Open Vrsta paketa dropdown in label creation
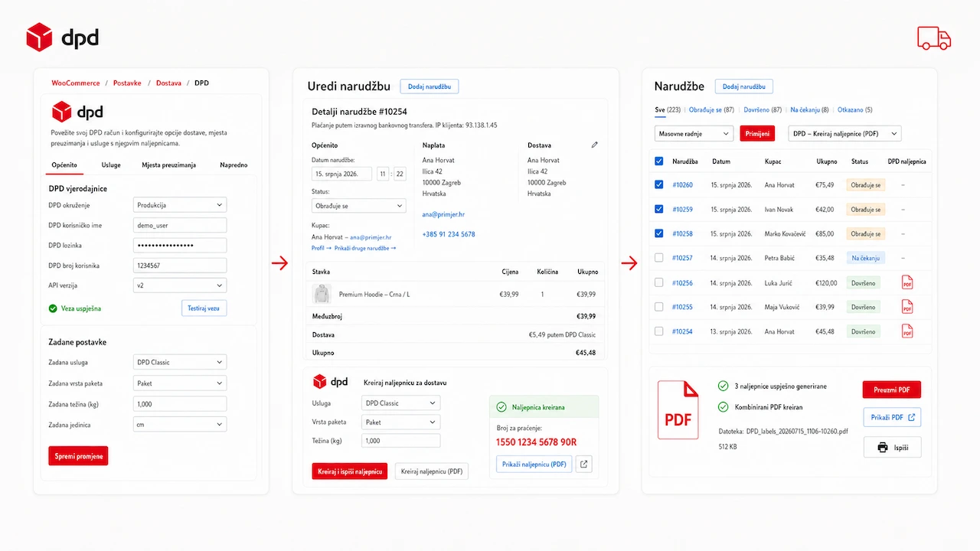 [x=400, y=422]
